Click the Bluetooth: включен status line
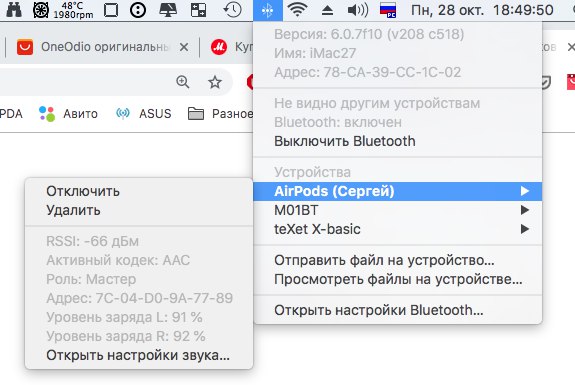Image resolution: width=575 pixels, height=385 pixels. pos(398,122)
